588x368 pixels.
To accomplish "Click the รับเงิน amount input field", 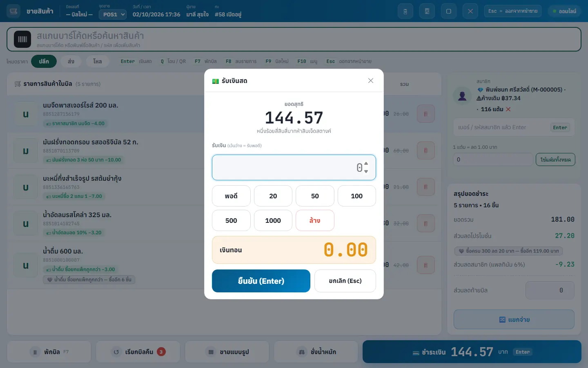I will [x=294, y=167].
